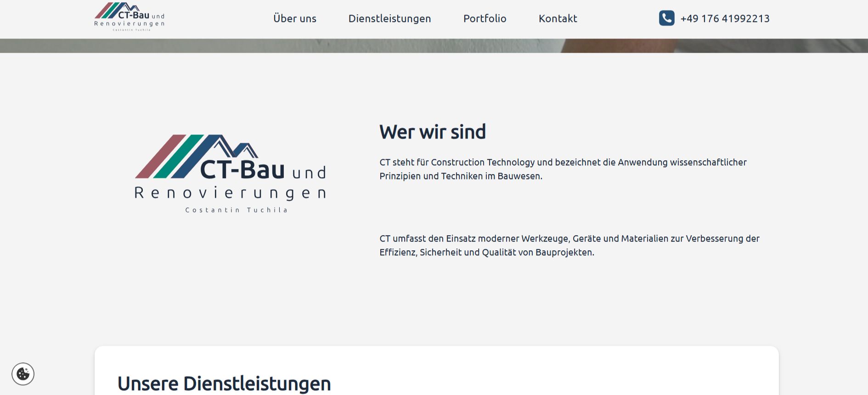Go to the Dienstleistungen navigation item
The width and height of the screenshot is (868, 395).
coord(389,19)
